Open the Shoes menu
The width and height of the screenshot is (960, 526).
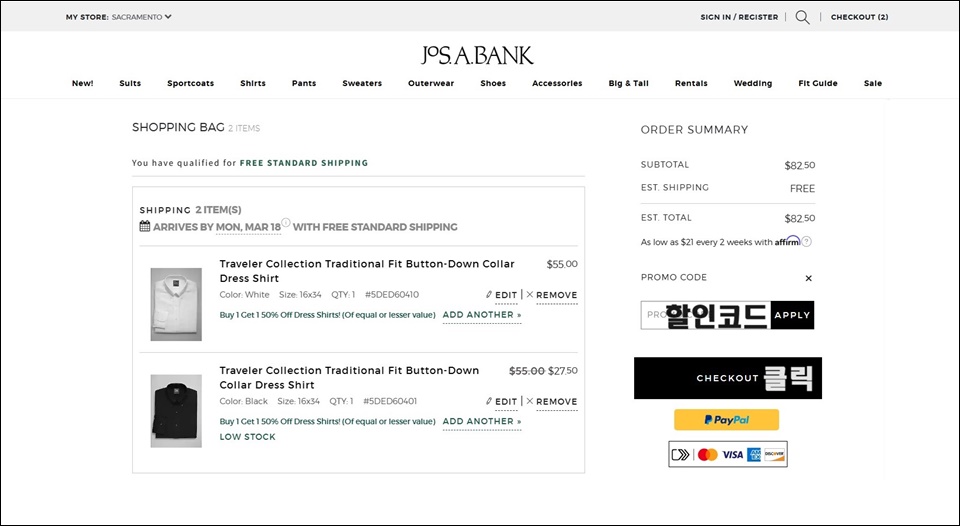[x=493, y=83]
